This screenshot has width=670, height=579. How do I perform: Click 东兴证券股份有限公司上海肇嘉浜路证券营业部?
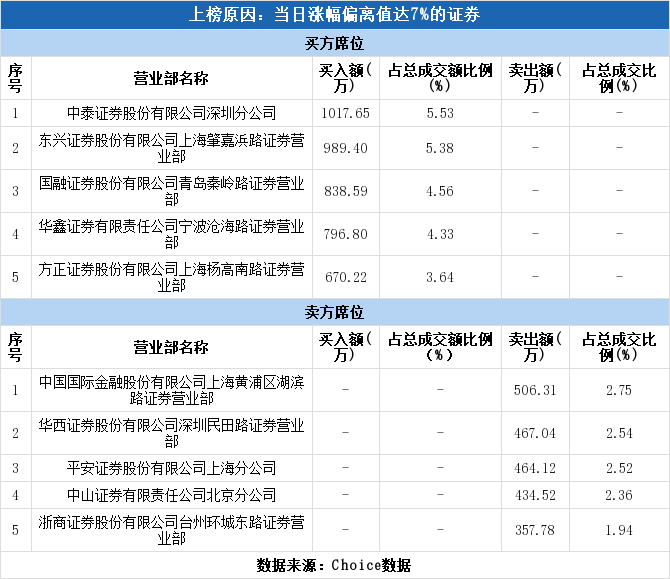pyautogui.click(x=172, y=148)
